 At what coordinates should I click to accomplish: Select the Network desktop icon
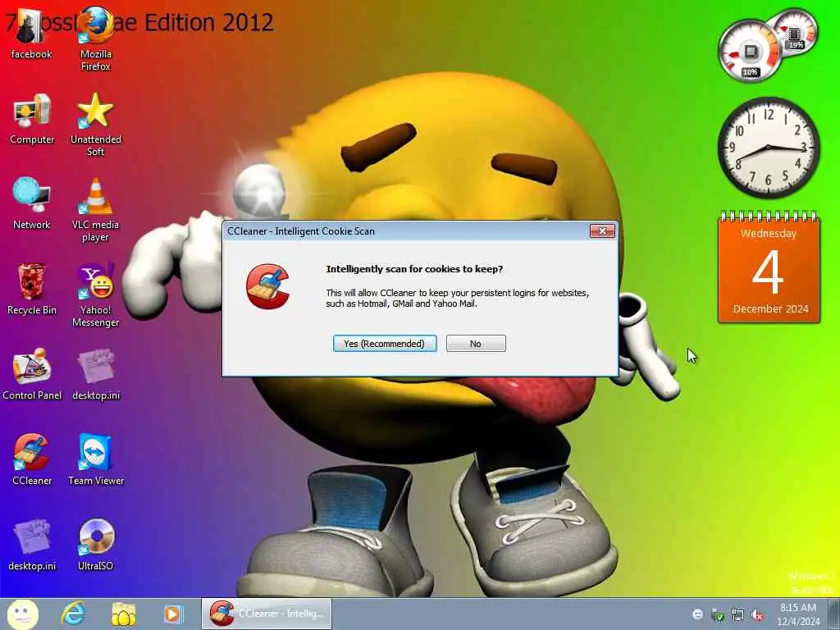(32, 203)
